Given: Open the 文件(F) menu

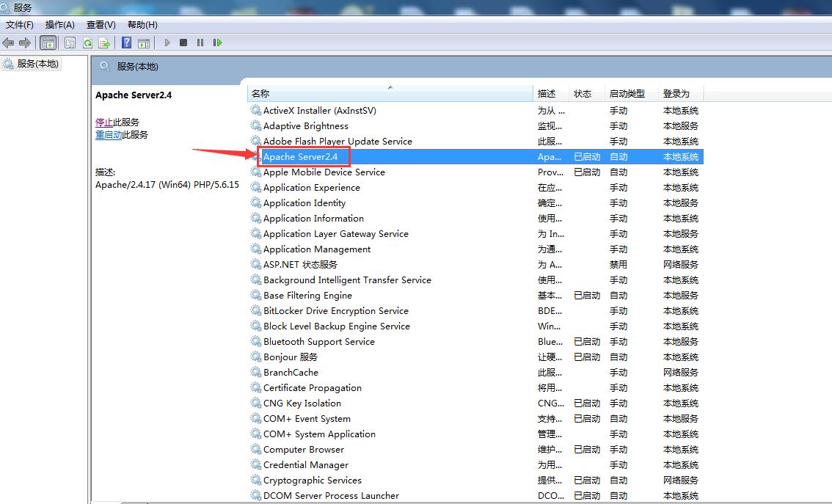Looking at the screenshot, I should (20, 24).
